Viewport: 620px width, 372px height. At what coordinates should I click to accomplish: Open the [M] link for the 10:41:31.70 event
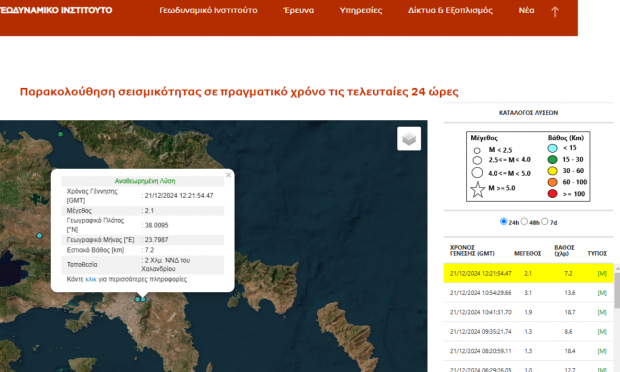coord(602,312)
